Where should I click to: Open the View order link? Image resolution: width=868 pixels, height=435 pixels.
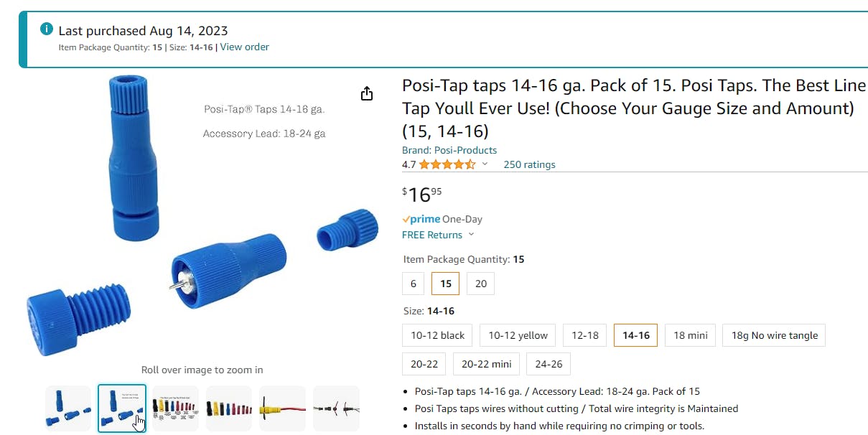tap(244, 47)
